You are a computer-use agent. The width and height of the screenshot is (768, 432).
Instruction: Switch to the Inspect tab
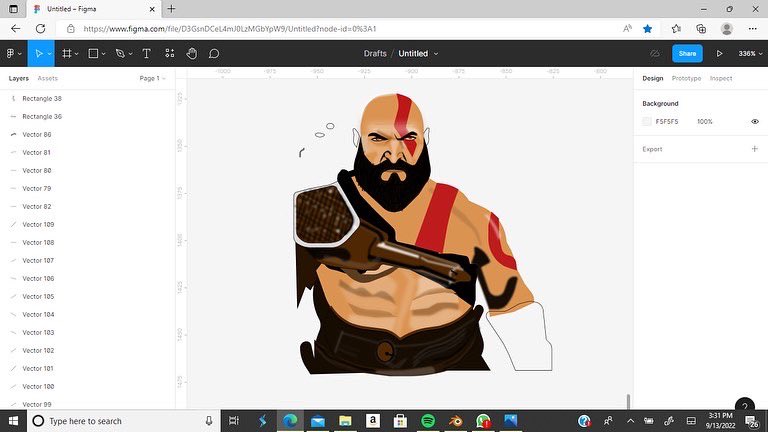721,78
